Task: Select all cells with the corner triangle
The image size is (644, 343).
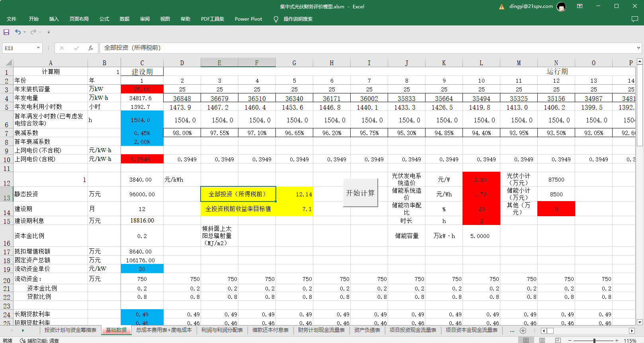Action: click(x=9, y=63)
